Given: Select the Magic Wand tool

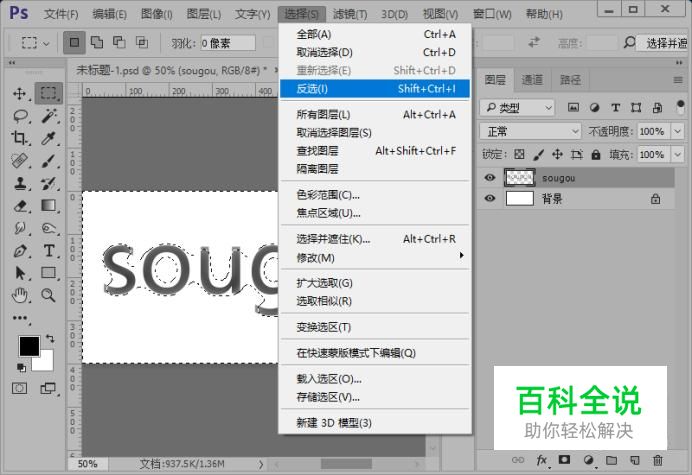Looking at the screenshot, I should click(49, 116).
